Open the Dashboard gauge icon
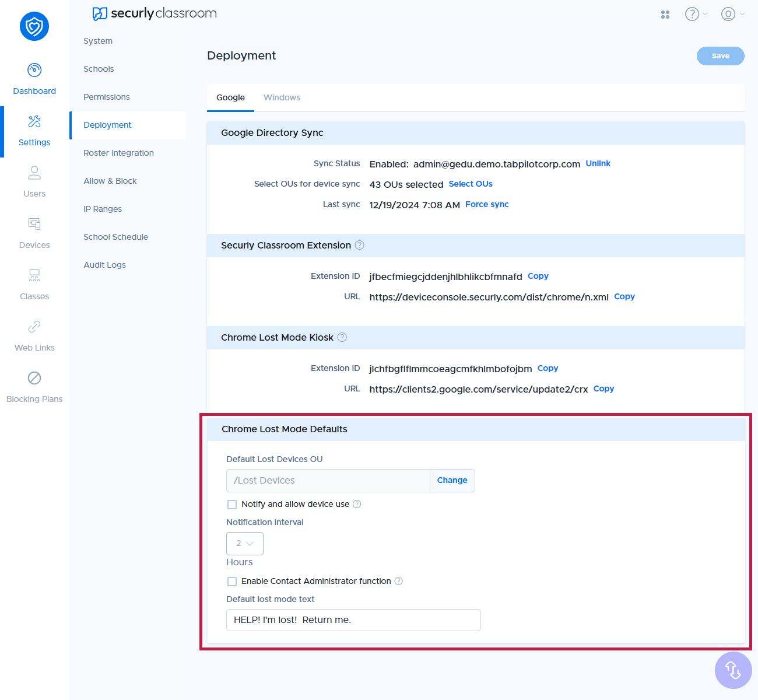This screenshot has height=700, width=758. [34, 70]
